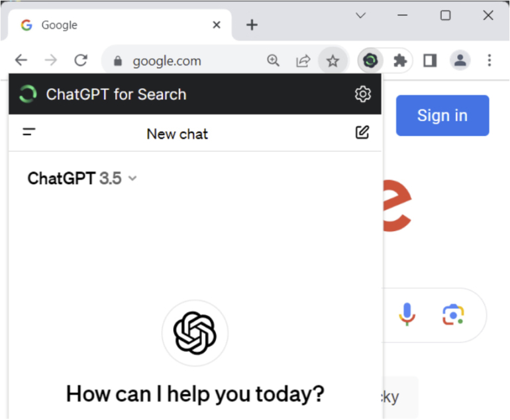510x420 pixels.
Task: Click the share page icon
Action: (x=303, y=61)
